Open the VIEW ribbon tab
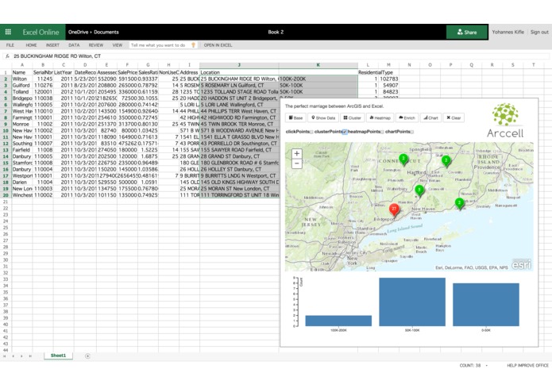This screenshot has height=392, width=552. pyautogui.click(x=118, y=45)
